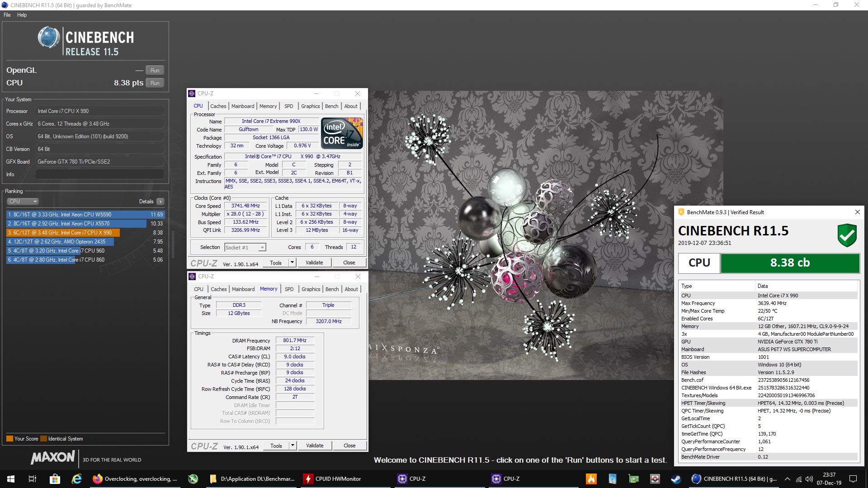Click Validate in lower CPU-Z window
Screen dimensions: 868x488
point(315,446)
